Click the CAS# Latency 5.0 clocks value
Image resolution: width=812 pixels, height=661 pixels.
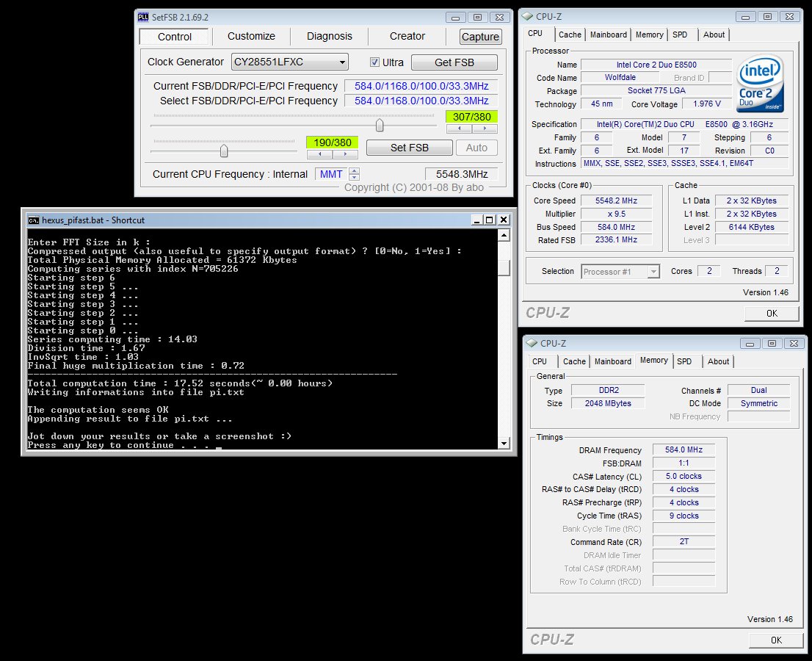(x=684, y=476)
